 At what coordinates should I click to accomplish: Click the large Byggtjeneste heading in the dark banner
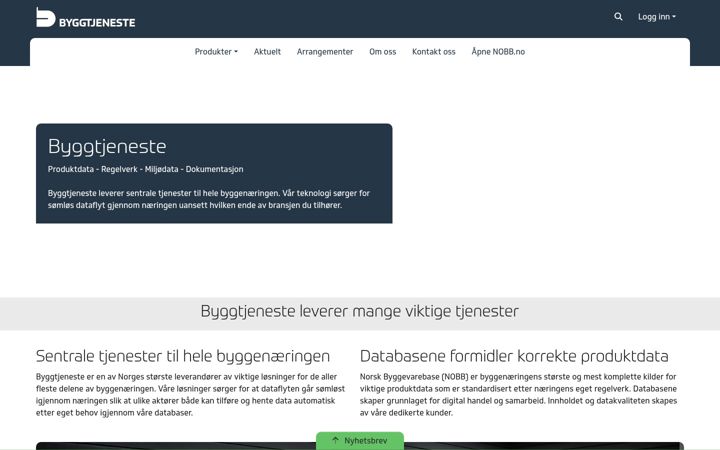(107, 146)
